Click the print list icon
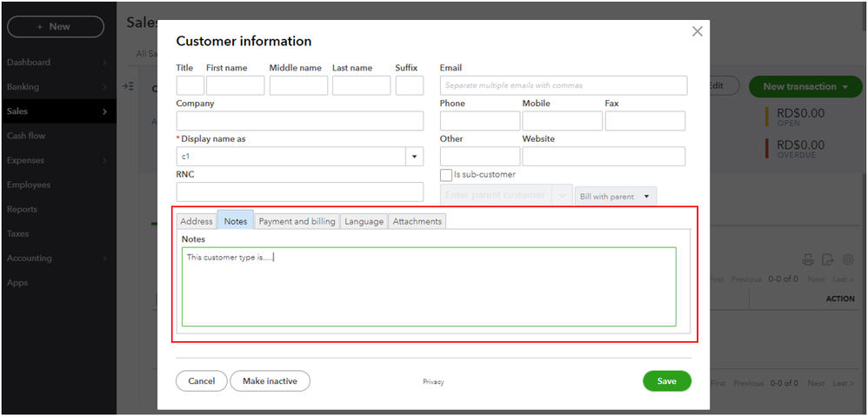868x417 pixels. (x=808, y=259)
